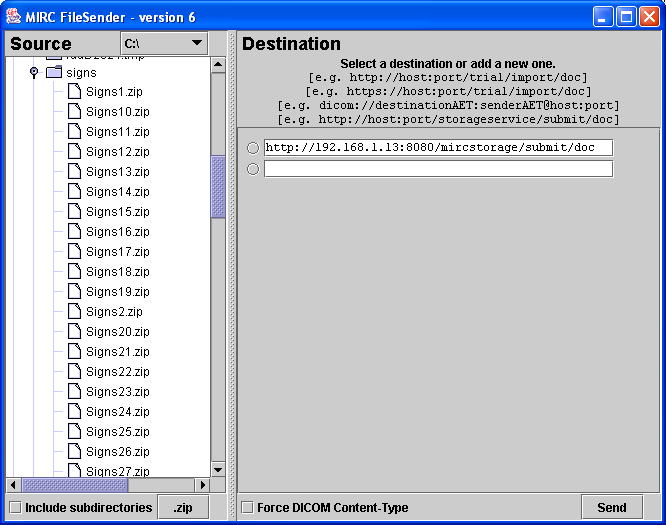Collapse the signs folder tree node
This screenshot has width=666, height=525.
point(34,72)
